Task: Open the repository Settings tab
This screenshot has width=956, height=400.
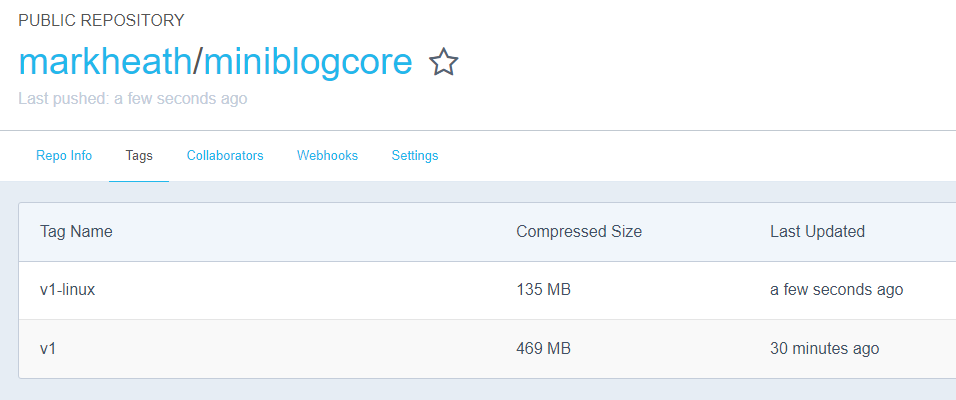Action: click(415, 156)
